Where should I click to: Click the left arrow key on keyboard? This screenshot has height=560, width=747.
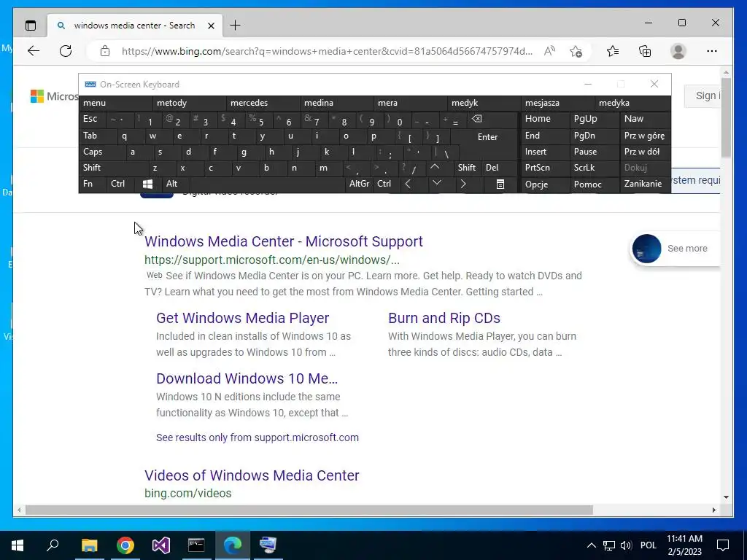tap(408, 184)
